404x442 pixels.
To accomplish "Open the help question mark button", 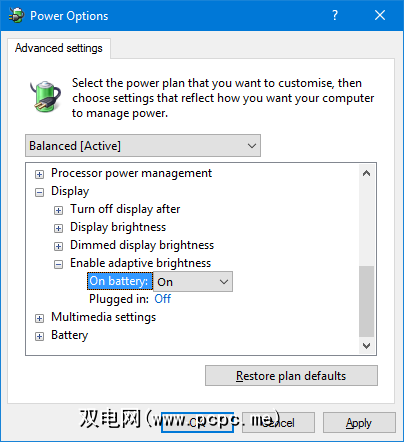I will [335, 15].
